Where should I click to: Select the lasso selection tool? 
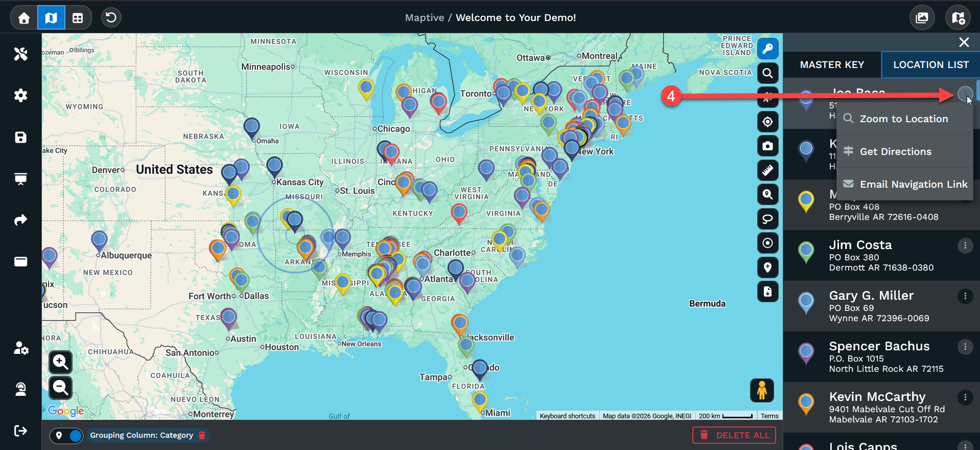click(767, 219)
